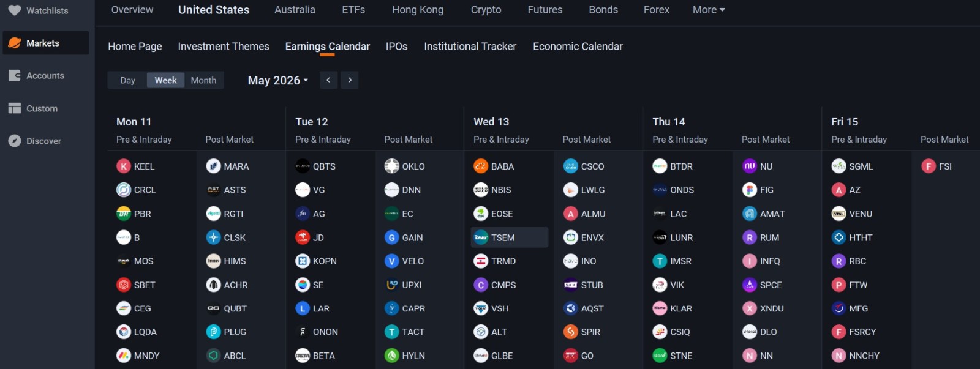
Task: Click the MARA company logo icon
Action: point(213,166)
